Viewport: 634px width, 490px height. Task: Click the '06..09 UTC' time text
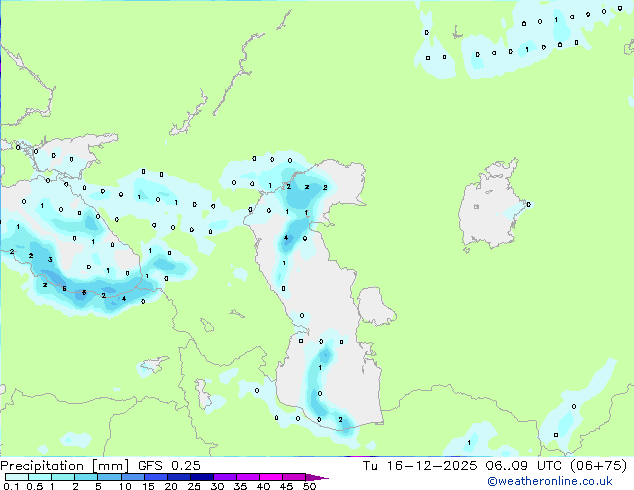point(524,465)
